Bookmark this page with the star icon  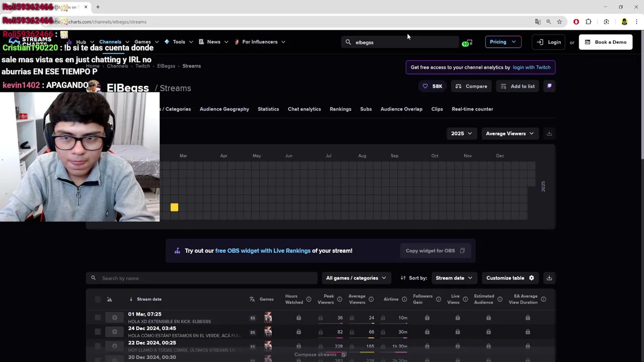(x=559, y=22)
